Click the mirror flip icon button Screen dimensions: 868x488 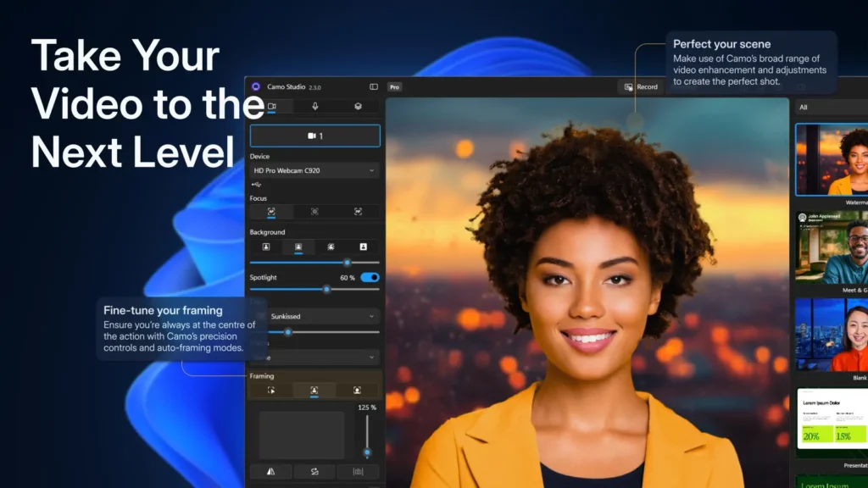click(x=271, y=472)
